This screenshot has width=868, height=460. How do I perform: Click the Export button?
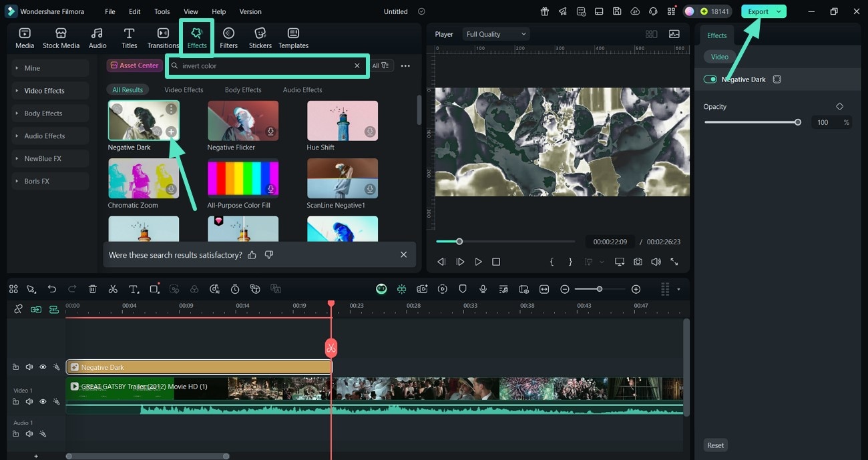[x=758, y=11]
